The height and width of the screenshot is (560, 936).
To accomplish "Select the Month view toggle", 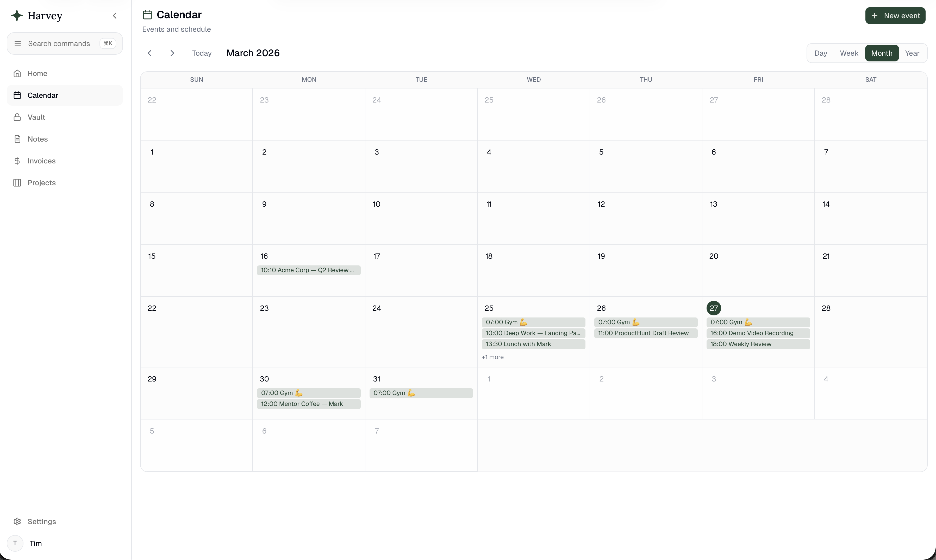I will (x=882, y=53).
